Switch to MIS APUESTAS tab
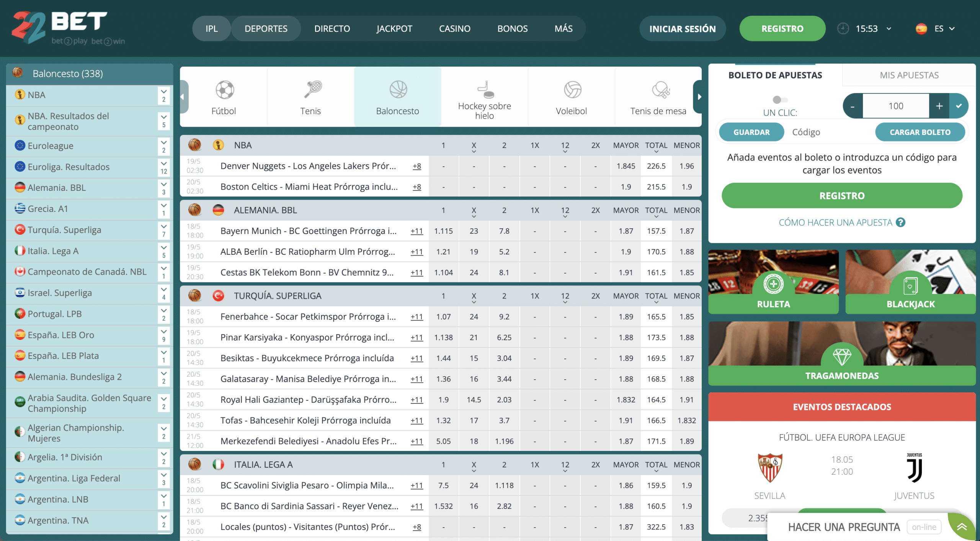The width and height of the screenshot is (980, 541). tap(909, 75)
